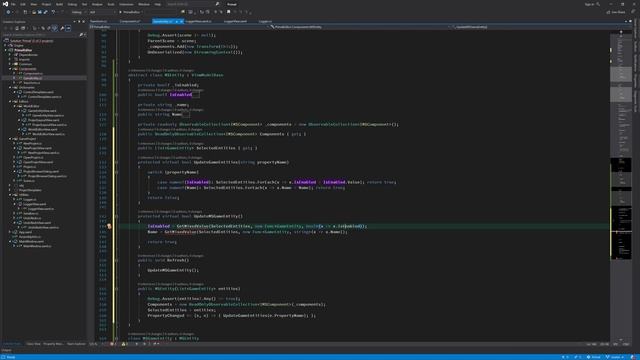Toggle Preview Selected Items in Solution Explorer

tap(68, 28)
